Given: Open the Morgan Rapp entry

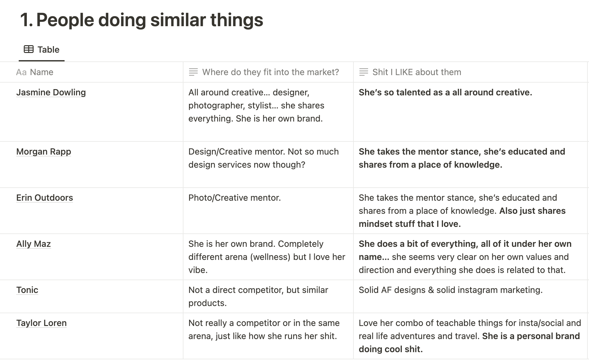Looking at the screenshot, I should (44, 151).
